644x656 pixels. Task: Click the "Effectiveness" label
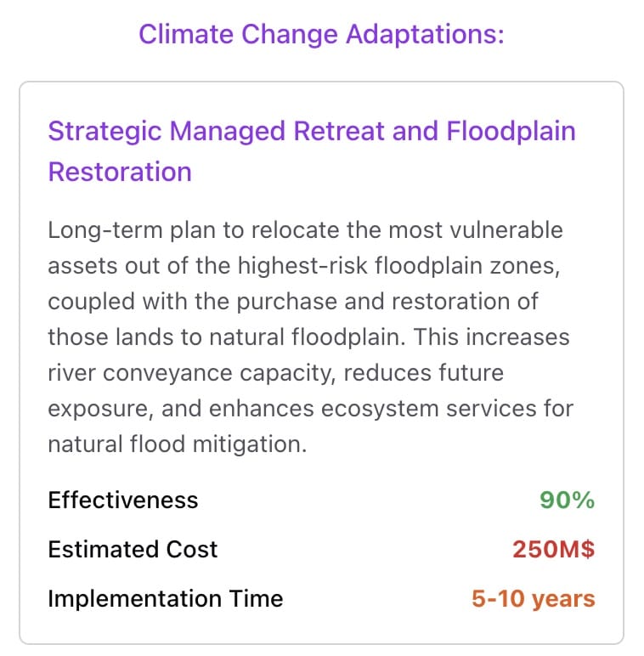point(123,500)
